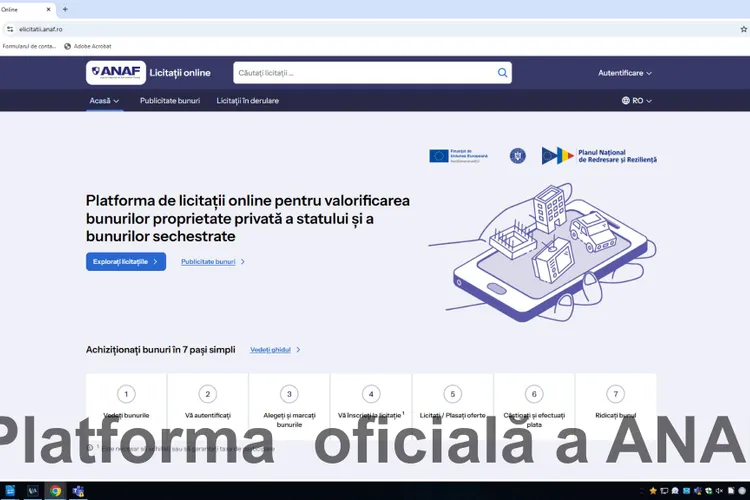Click the yellow star tray icon

click(653, 491)
